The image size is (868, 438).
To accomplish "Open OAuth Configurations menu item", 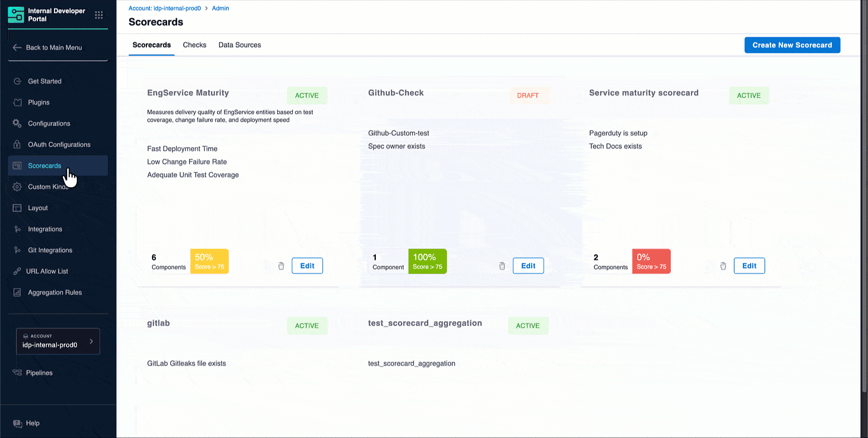I will pos(58,144).
